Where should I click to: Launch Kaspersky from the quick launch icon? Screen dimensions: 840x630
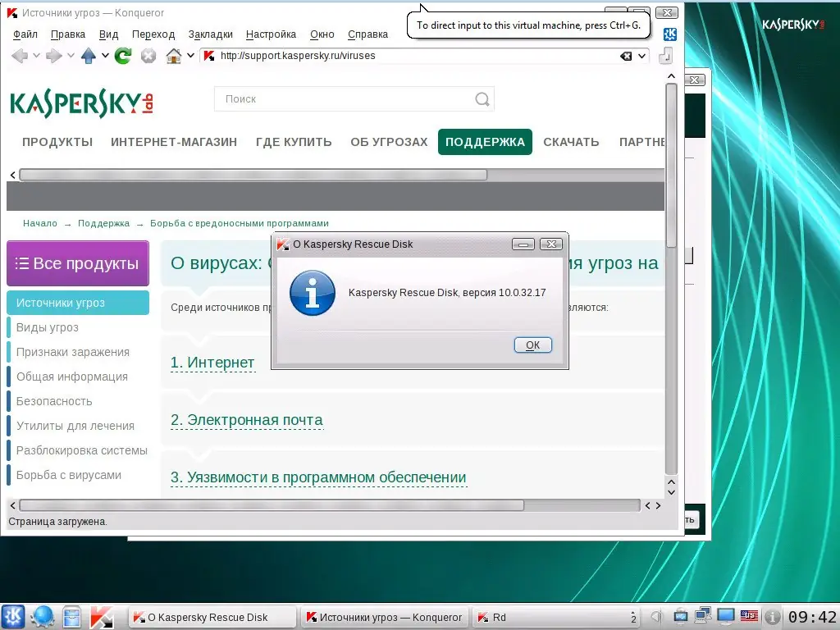(x=102, y=617)
